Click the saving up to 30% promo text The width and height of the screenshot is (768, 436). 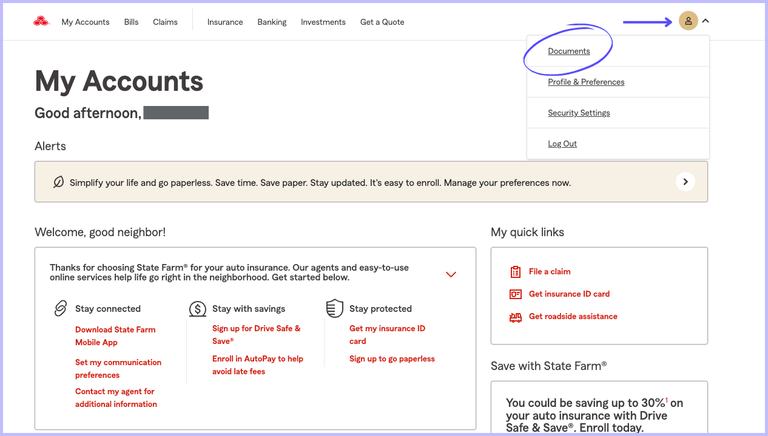coord(594,415)
